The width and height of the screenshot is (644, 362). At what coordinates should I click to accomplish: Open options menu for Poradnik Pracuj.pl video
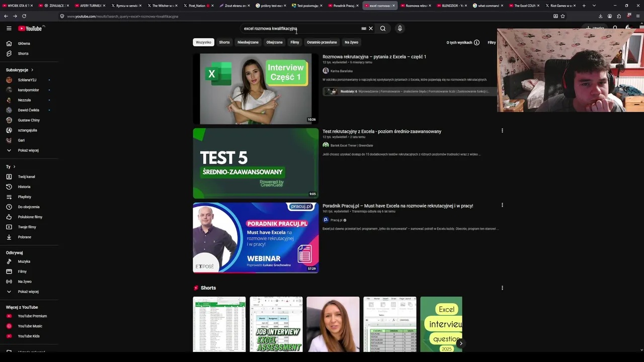502,205
